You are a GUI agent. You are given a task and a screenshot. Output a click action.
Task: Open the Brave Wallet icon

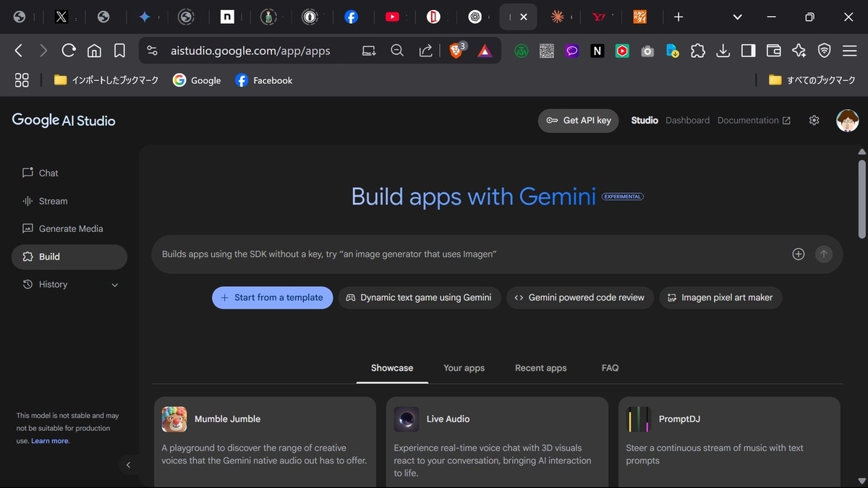(x=773, y=51)
